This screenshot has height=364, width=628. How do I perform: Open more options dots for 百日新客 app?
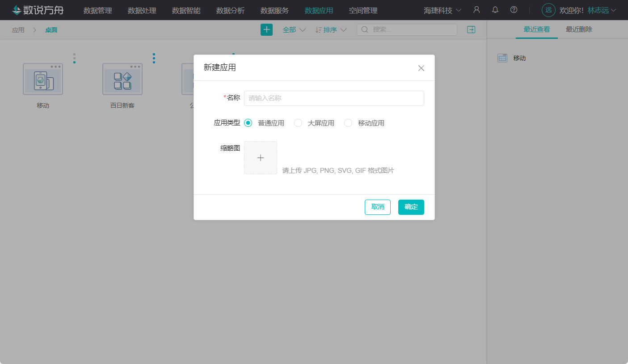click(154, 58)
